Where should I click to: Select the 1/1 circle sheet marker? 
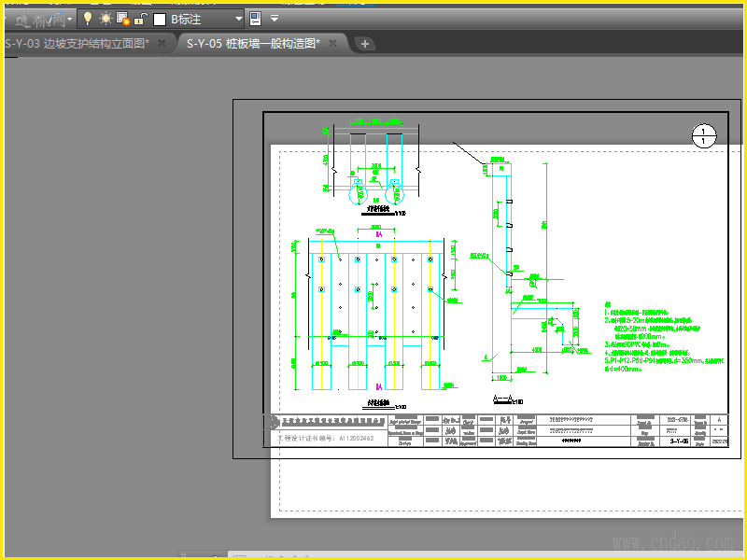pos(704,136)
